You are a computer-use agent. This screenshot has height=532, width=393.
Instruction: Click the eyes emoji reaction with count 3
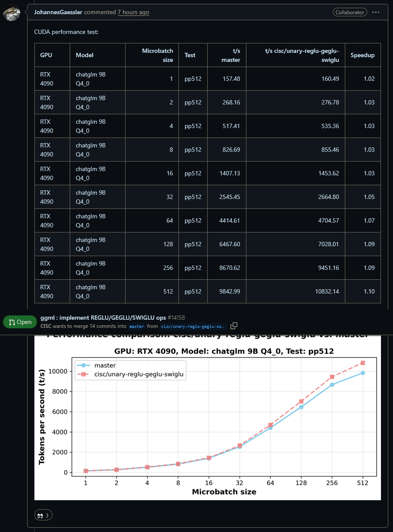point(43,515)
